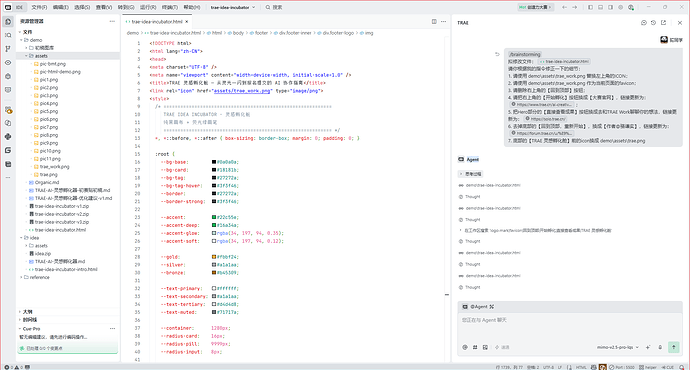Viewport: 690px width, 370px height.
Task: Open the mimo-v2.5-pro-lqs model dropdown
Action: (618, 347)
